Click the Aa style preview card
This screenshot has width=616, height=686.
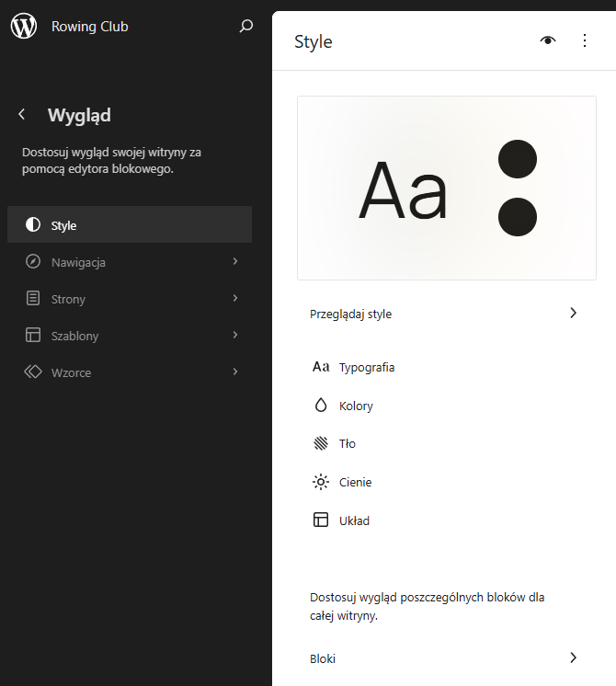(447, 189)
